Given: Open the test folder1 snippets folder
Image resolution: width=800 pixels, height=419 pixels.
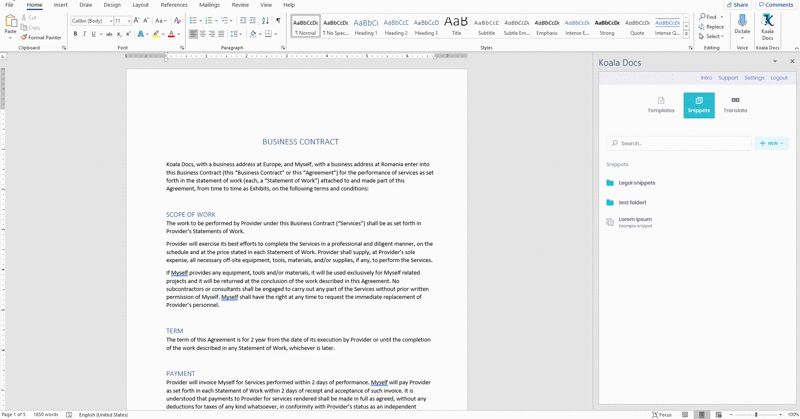Looking at the screenshot, I should pyautogui.click(x=627, y=203).
